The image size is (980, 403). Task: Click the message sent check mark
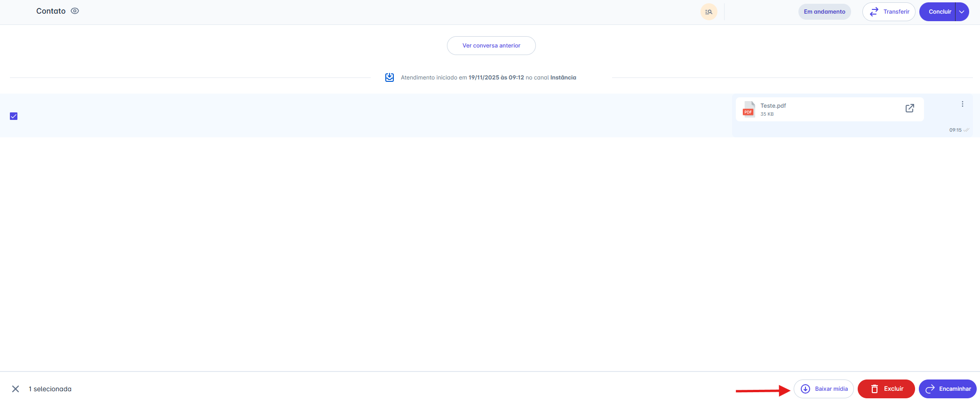click(966, 130)
